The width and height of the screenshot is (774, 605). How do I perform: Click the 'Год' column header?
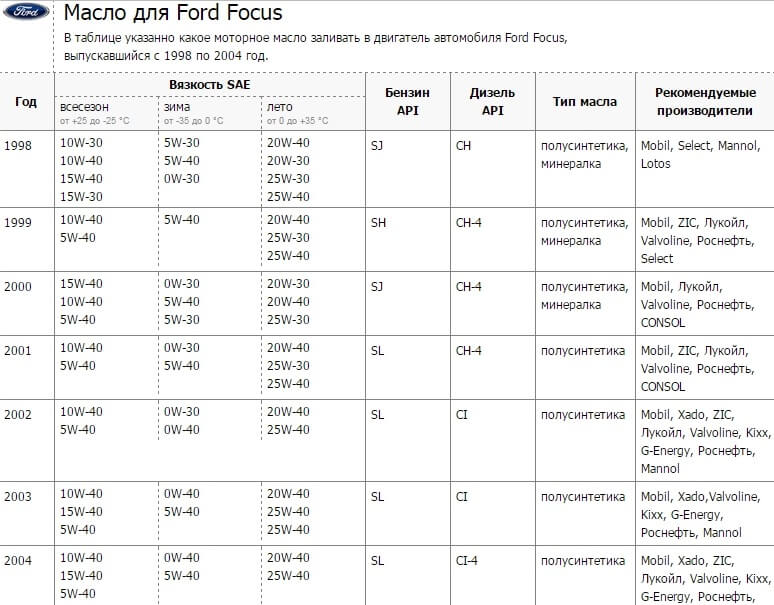(26, 101)
